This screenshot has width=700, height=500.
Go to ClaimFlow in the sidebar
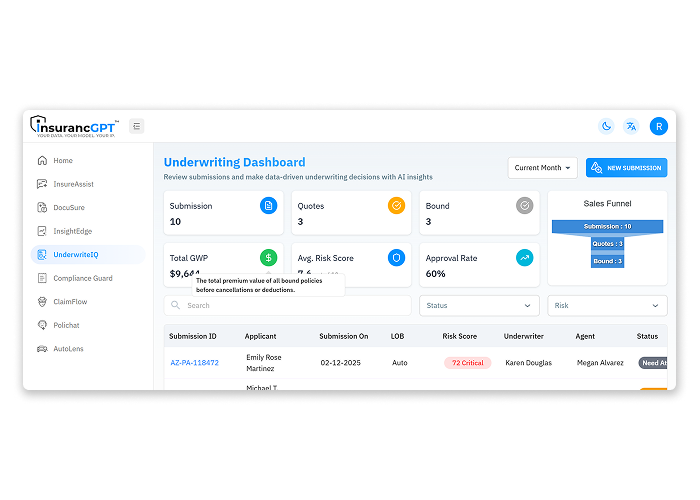[x=71, y=301]
